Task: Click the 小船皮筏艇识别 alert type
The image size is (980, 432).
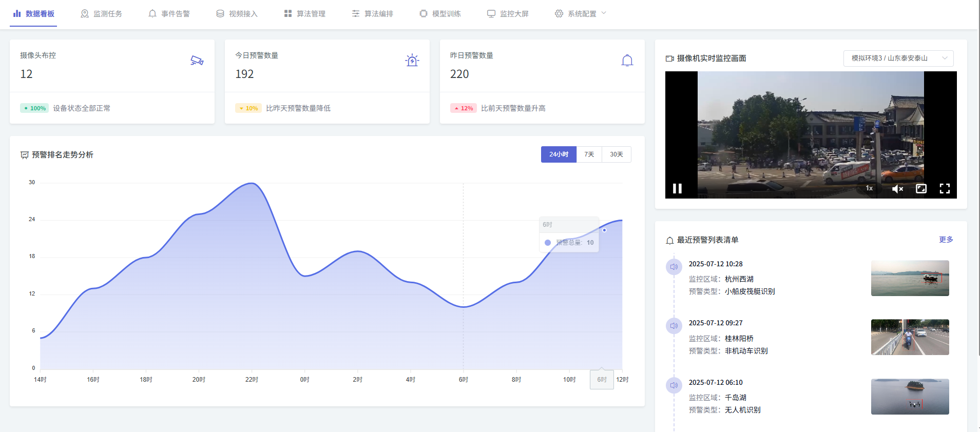Action: [750, 291]
